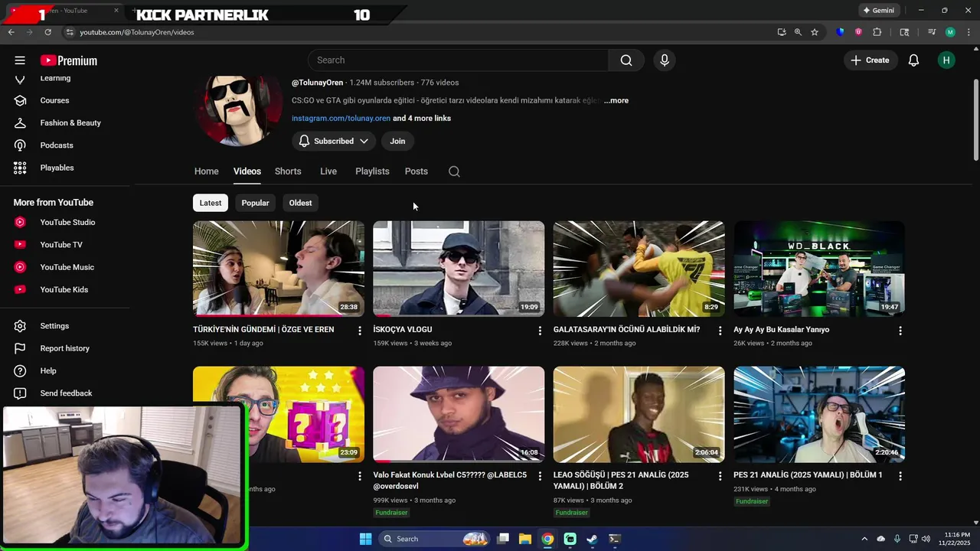Open Chrome extensions puzzle icon
This screenshot has width=980, height=551.
click(x=877, y=32)
